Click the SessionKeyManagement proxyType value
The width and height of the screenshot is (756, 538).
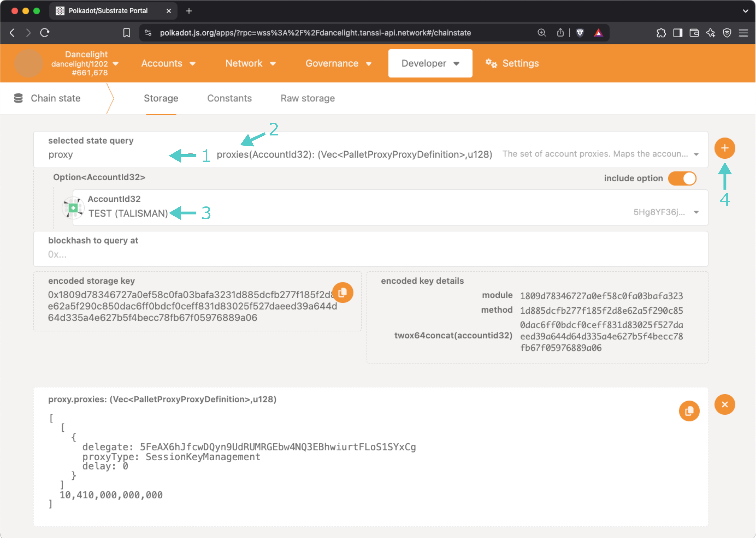click(x=203, y=457)
